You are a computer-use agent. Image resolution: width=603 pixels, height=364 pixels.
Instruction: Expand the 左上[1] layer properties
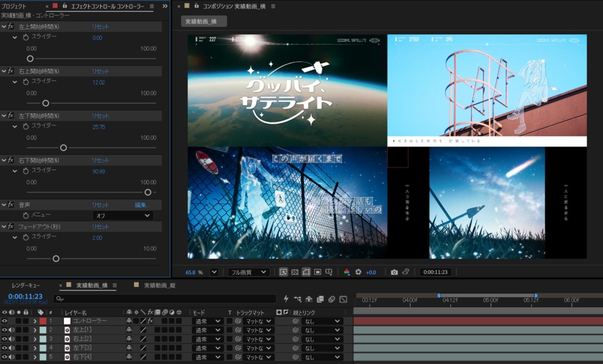click(x=35, y=330)
